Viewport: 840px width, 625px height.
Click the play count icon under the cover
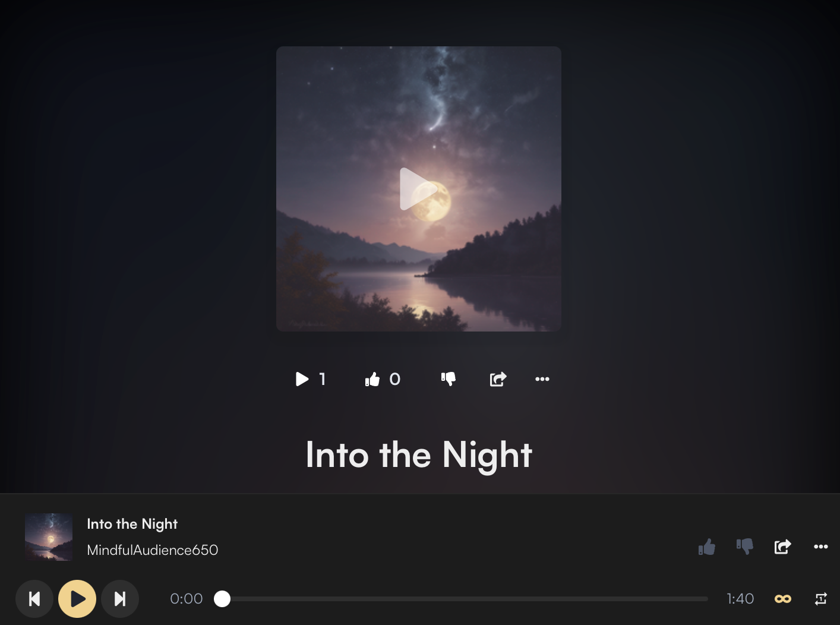[x=302, y=379]
